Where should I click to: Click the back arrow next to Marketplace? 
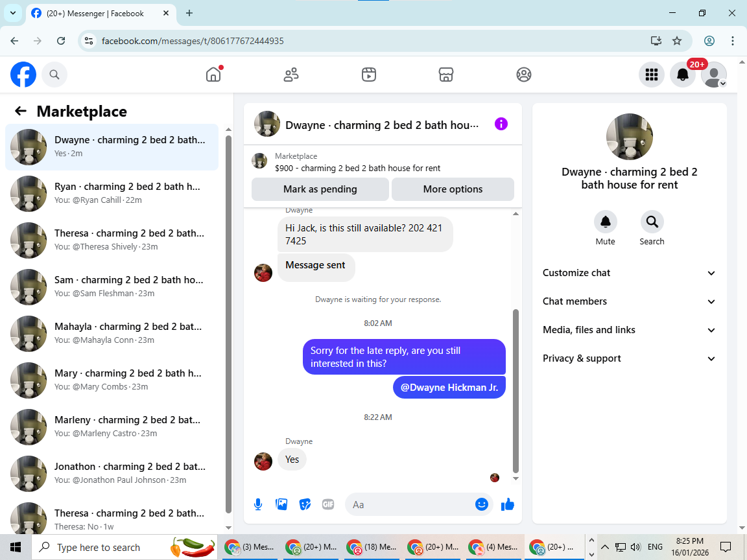21,111
